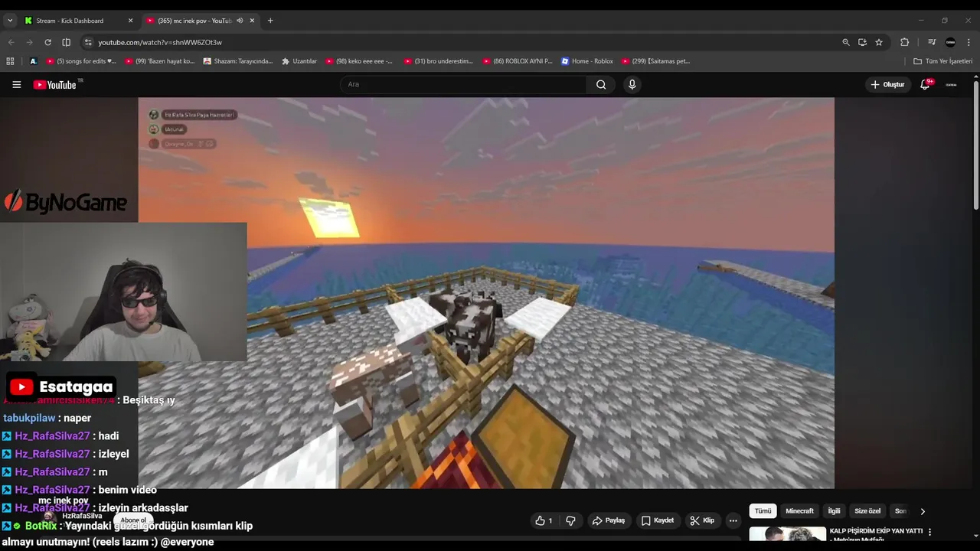Image resolution: width=980 pixels, height=551 pixels.
Task: Close the Stream - Kick Dashboard tab
Action: pos(130,21)
